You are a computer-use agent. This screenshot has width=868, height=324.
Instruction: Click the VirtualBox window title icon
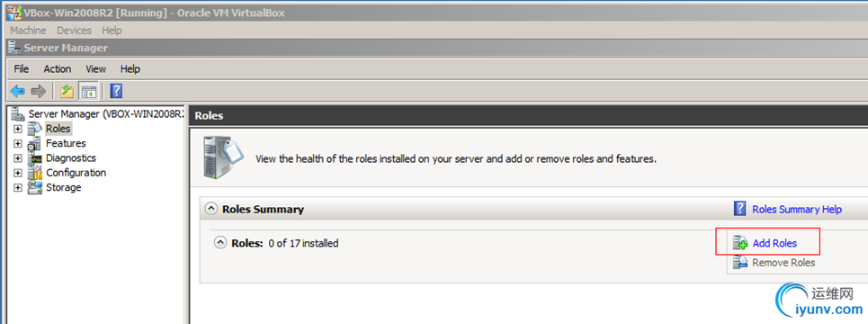tap(13, 13)
